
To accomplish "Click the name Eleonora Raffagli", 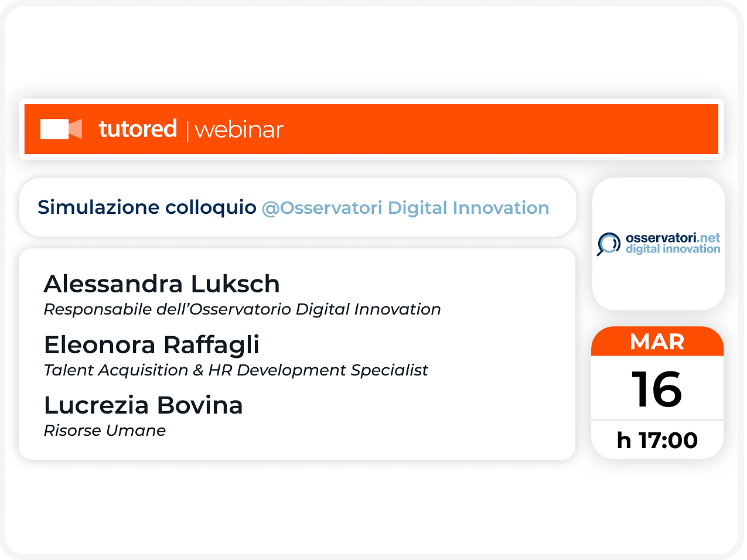I will coord(152,345).
